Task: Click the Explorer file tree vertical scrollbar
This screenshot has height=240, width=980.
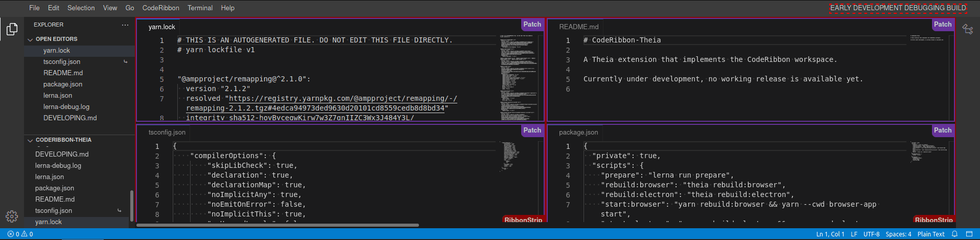Action: pos(132,206)
